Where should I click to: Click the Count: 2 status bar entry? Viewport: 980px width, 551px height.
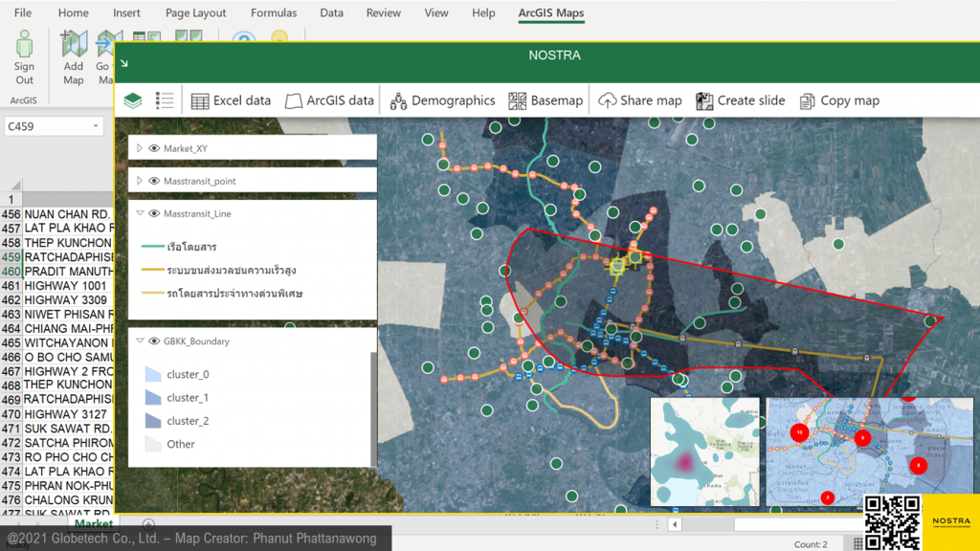pos(811,544)
